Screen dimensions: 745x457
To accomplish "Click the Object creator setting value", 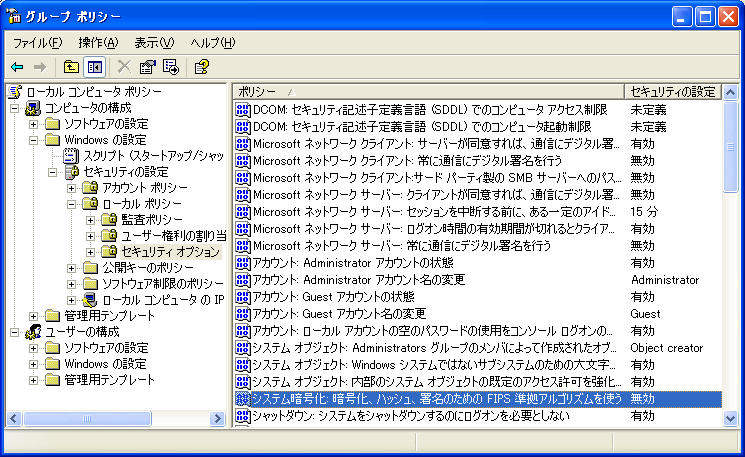I will point(666,348).
